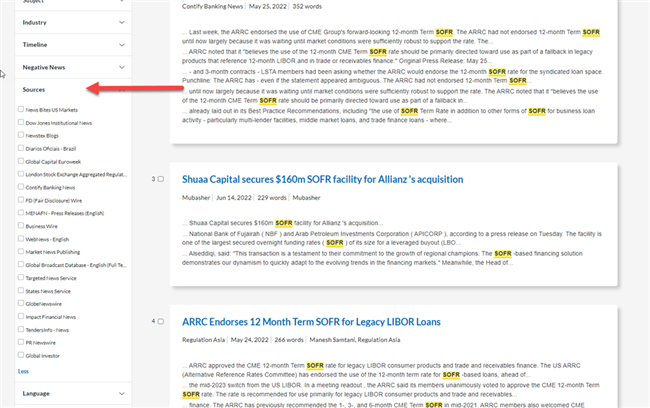Click Contify Banking News byline of top article
Viewport: 650px width, 408px height.
click(x=212, y=6)
